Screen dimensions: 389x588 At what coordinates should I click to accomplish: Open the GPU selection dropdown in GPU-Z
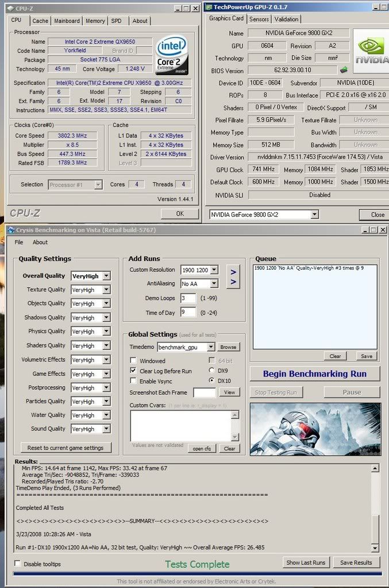tap(315, 214)
